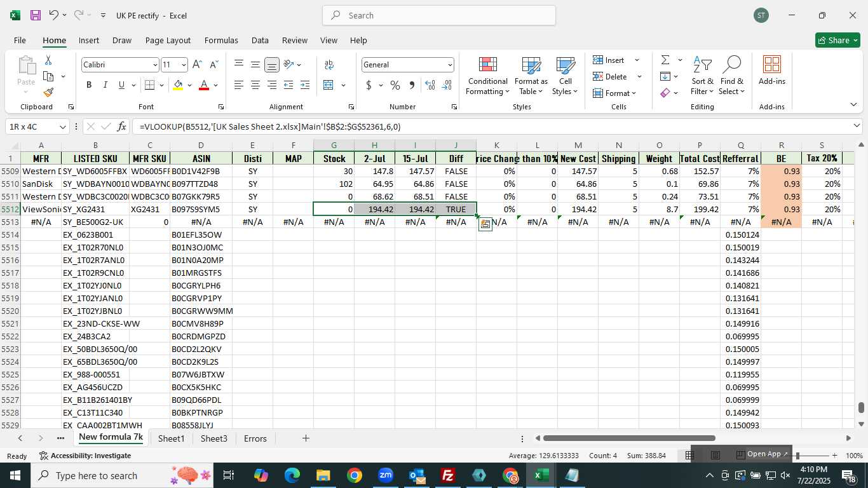Click the AutoSum sigma icon
The image size is (868, 488).
tap(665, 60)
